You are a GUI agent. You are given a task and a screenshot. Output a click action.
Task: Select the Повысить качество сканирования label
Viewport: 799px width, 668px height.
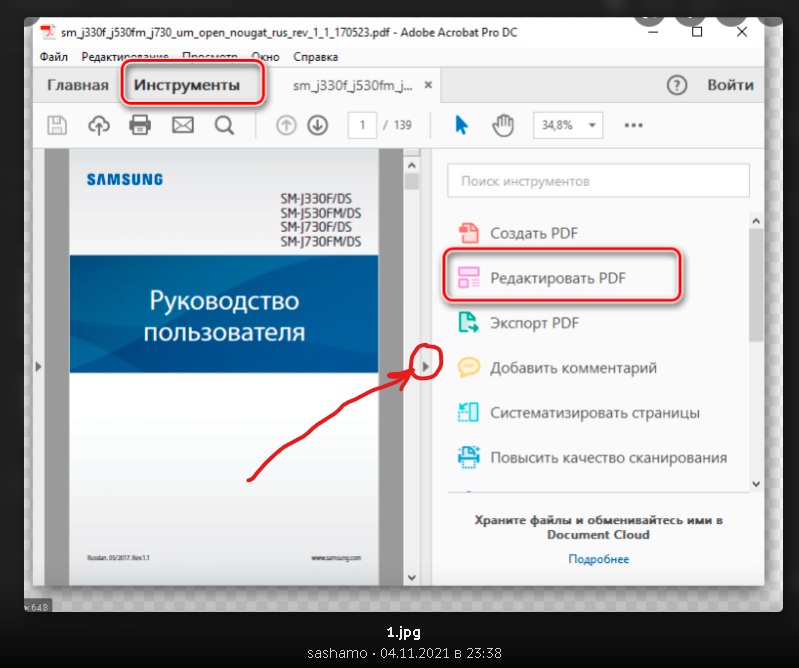(608, 458)
